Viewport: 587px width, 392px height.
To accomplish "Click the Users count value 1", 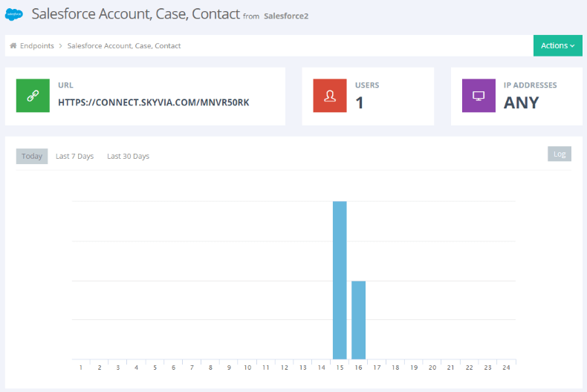I will click(360, 102).
